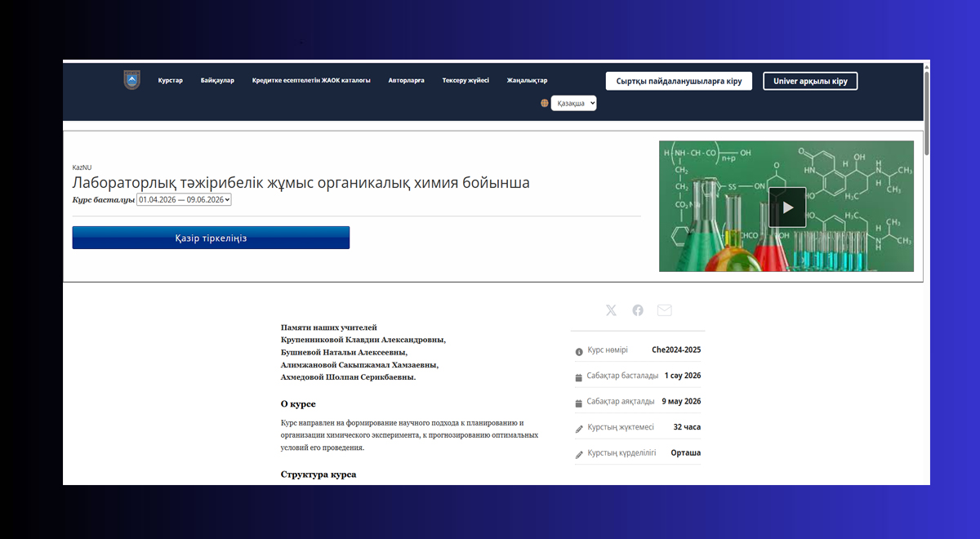980x539 pixels.
Task: Share course by email envelope icon
Action: [665, 310]
